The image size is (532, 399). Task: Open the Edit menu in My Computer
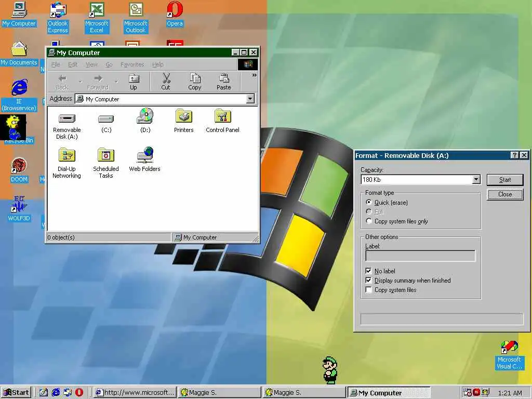click(x=73, y=64)
